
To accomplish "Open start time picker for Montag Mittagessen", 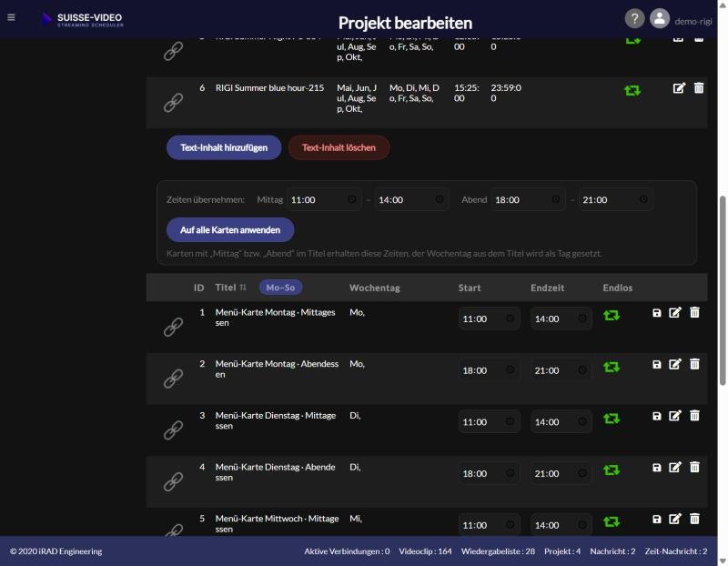I will tap(510, 318).
